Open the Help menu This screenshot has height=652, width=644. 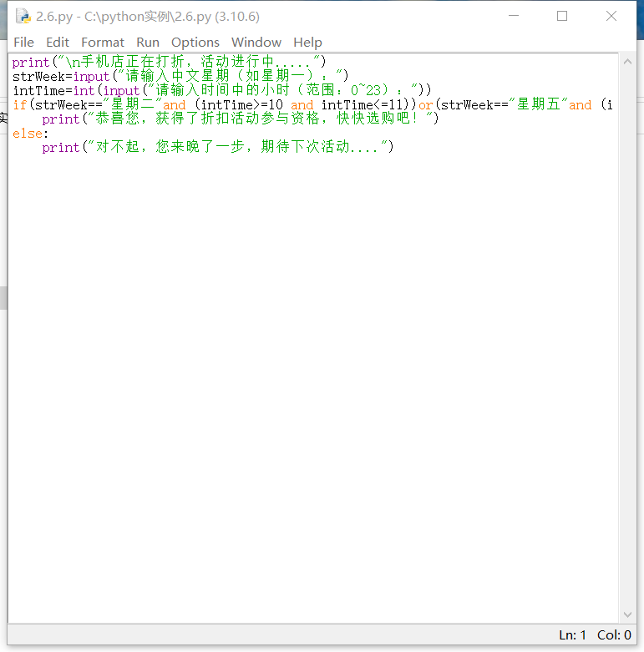pyautogui.click(x=307, y=42)
